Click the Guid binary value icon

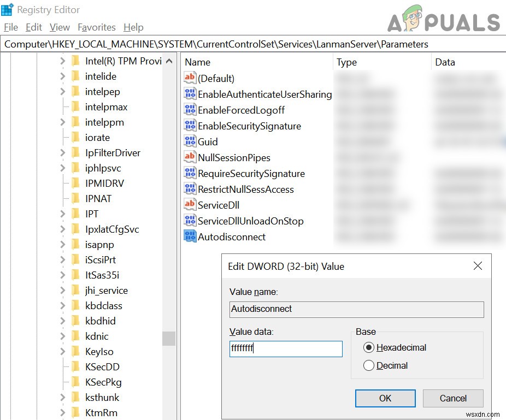point(190,141)
